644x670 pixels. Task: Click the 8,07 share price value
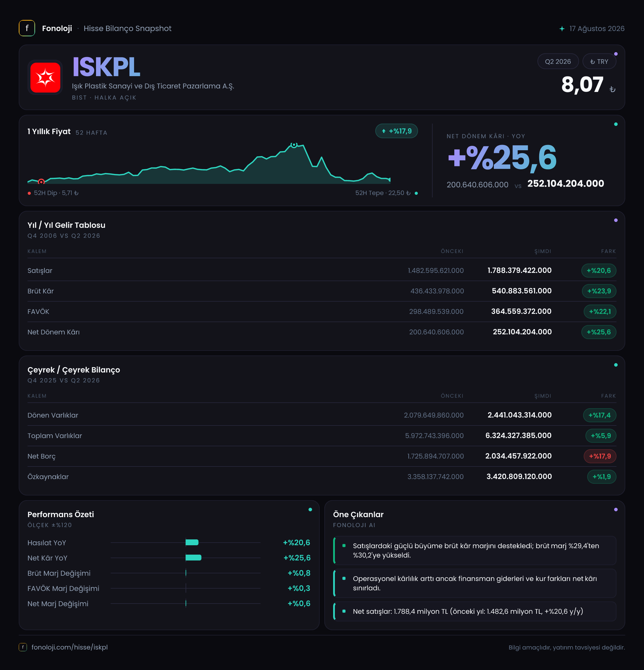tap(582, 85)
